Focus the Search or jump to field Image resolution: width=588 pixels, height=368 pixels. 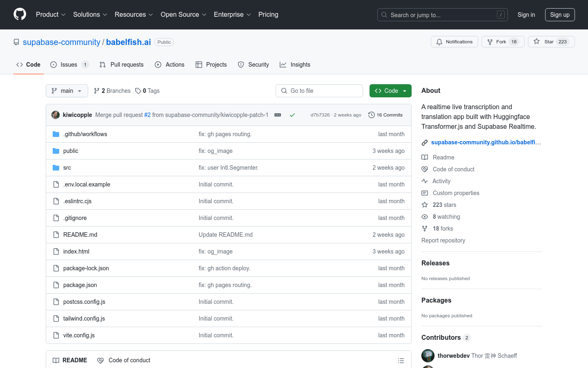(443, 15)
